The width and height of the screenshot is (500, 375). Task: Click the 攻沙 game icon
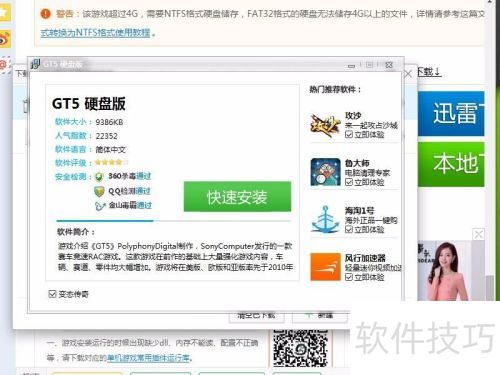[325, 125]
